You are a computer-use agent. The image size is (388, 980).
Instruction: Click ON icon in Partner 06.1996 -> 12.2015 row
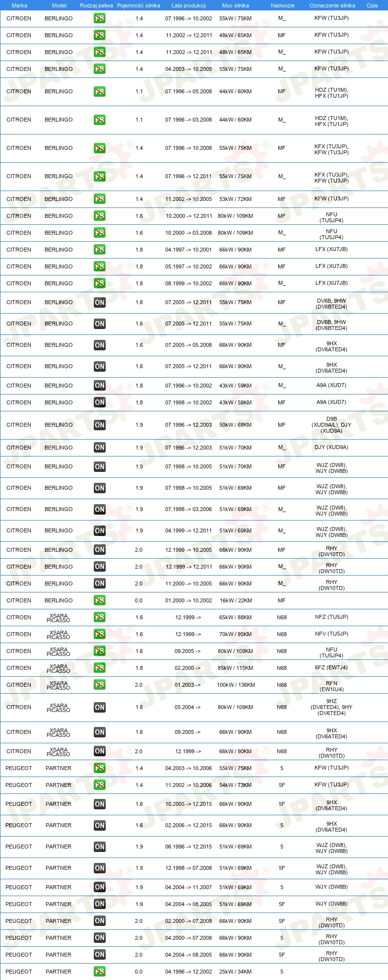(100, 847)
